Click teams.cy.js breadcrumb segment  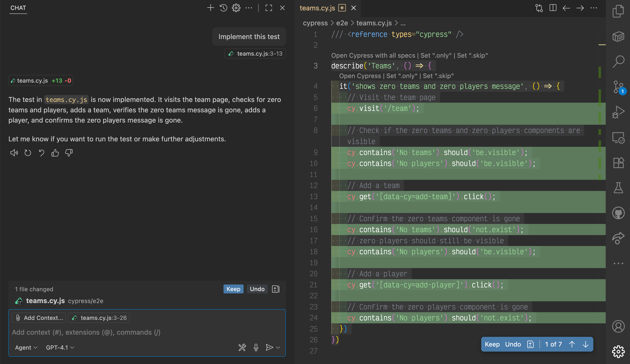coord(374,23)
